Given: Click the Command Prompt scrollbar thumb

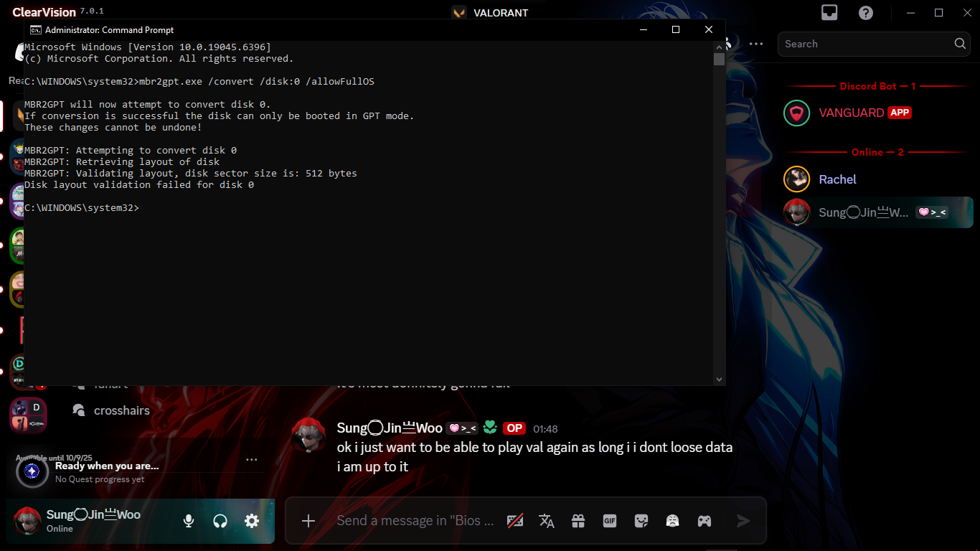Looking at the screenshot, I should tap(719, 59).
